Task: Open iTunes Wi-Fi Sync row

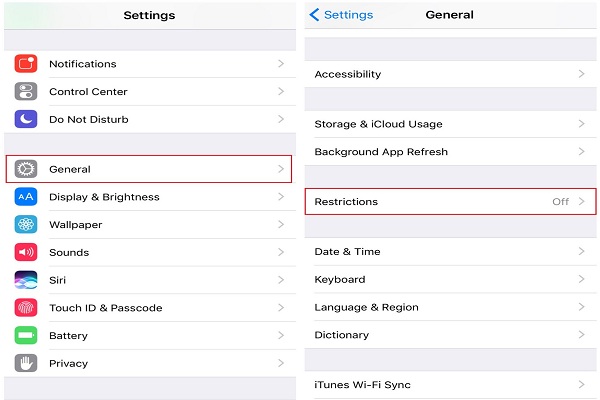Action: pos(448,385)
